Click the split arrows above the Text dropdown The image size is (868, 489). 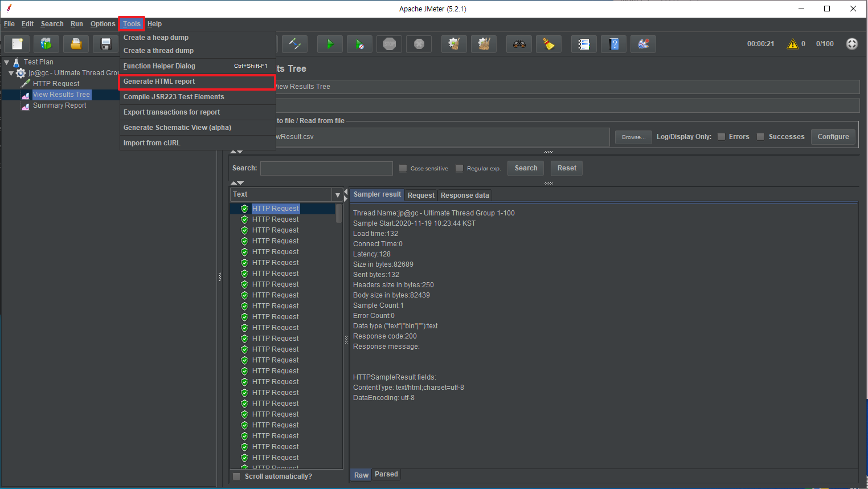(x=237, y=183)
